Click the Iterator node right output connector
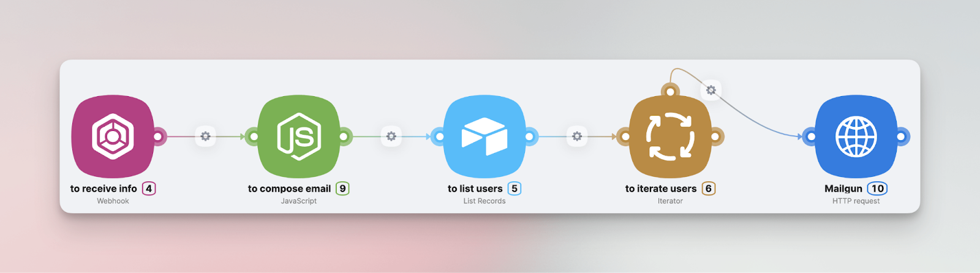The width and height of the screenshot is (980, 273). [x=716, y=136]
